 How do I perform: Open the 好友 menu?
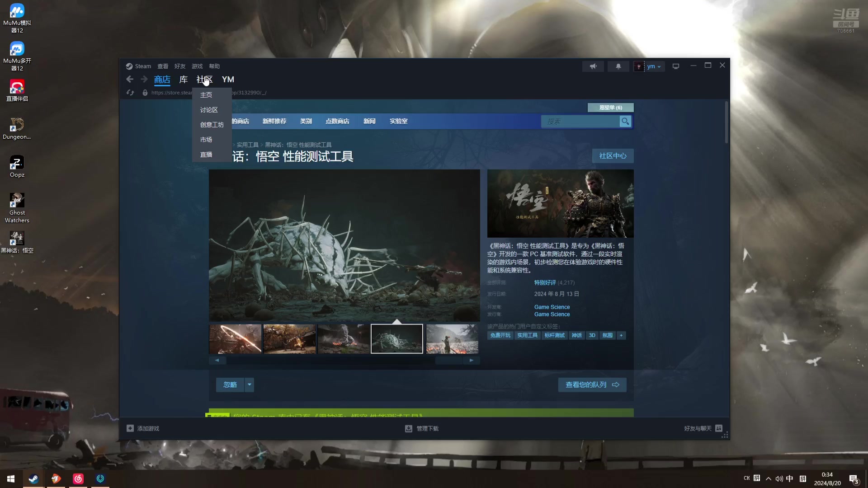click(180, 66)
